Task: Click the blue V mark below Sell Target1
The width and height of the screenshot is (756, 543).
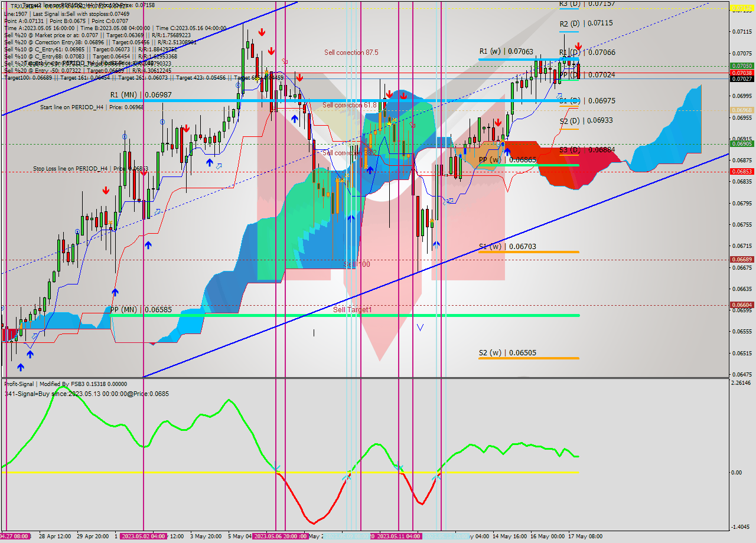Action: pos(421,327)
